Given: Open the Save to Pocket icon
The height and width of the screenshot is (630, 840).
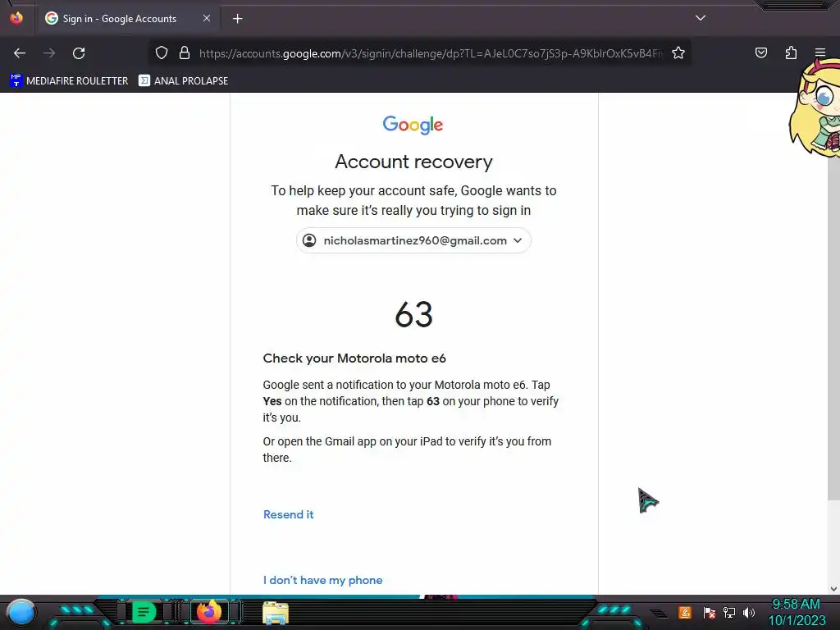Looking at the screenshot, I should (760, 52).
